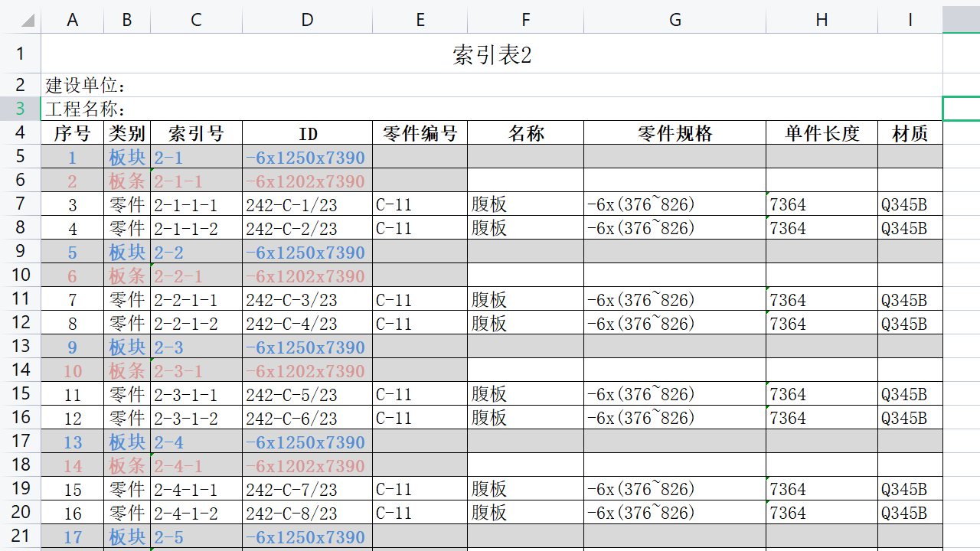Viewport: 980px width, 551px height.
Task: Click cell 242-C-7/23
Action: coord(308,489)
